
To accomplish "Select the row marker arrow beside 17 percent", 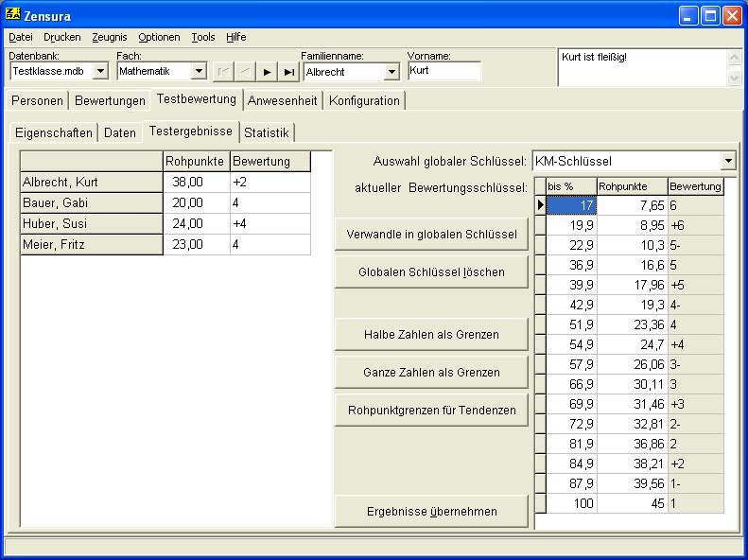I will 541,205.
